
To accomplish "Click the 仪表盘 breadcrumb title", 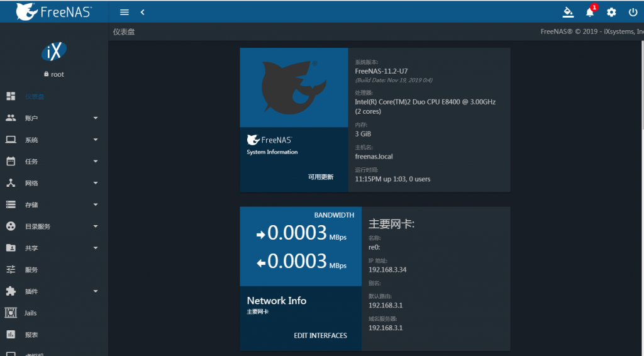I will 124,31.
